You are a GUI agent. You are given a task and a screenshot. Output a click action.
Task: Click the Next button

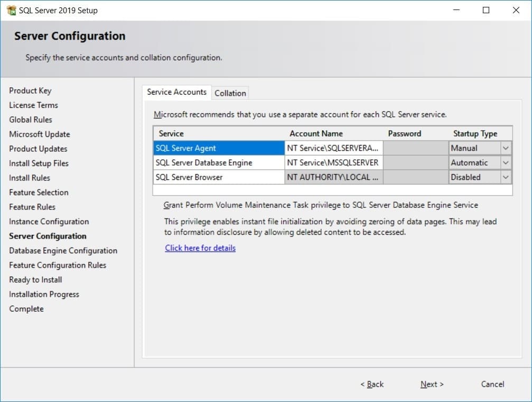[x=431, y=384]
